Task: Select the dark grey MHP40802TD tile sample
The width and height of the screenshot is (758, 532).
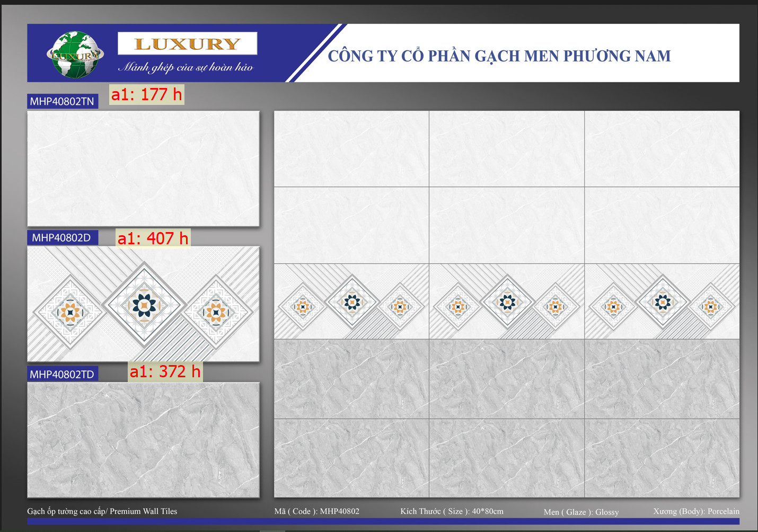Action: (x=143, y=440)
